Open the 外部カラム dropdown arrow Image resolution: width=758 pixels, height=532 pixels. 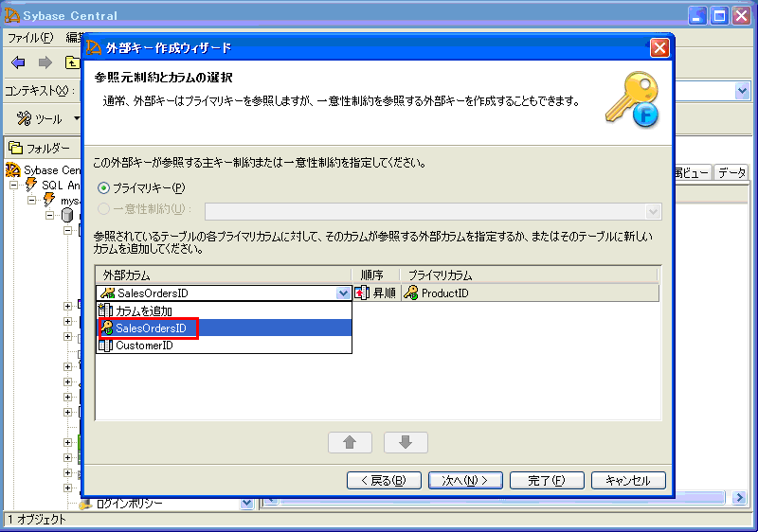tap(343, 293)
